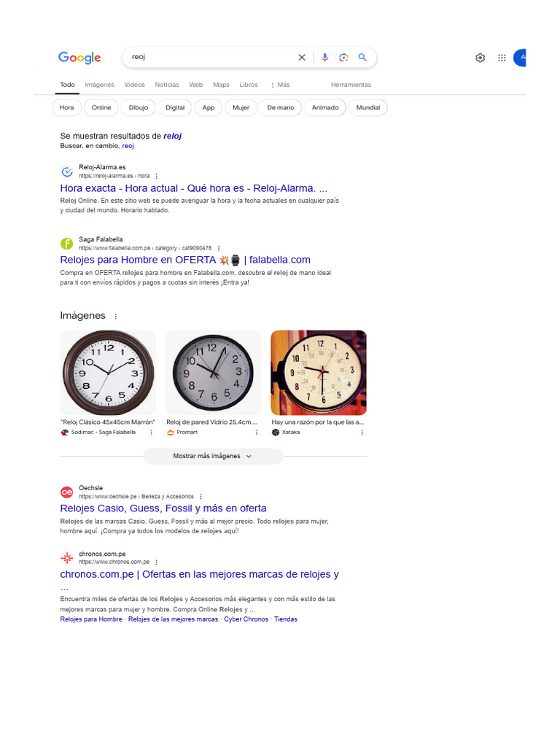Click the search input field containing reoj
Screen dimensions: 560x747
212,57
